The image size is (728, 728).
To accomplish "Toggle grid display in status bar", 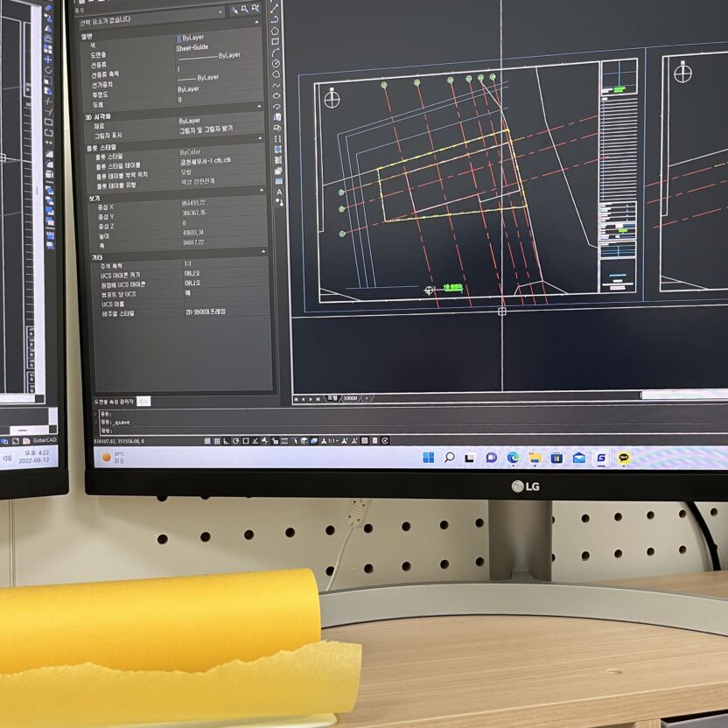I will [x=216, y=440].
